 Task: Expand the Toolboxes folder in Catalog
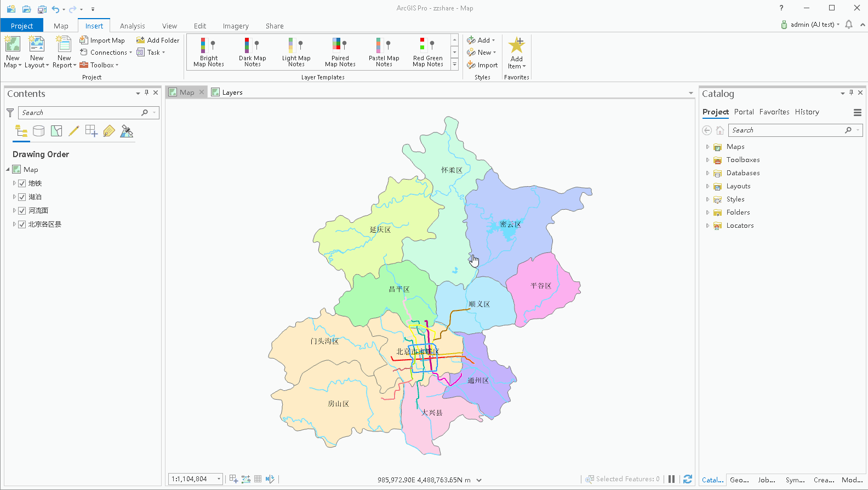[707, 160]
